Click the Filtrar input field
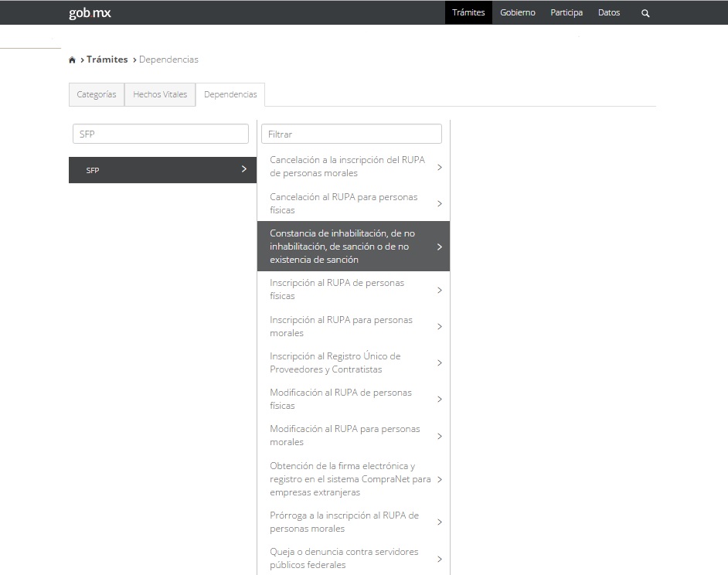Viewport: 728px width, 575px height. (x=352, y=134)
